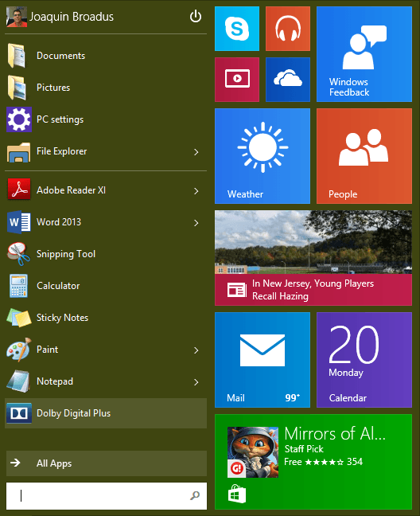Expand the File Explorer jump list arrow
420x516 pixels.
pos(196,152)
